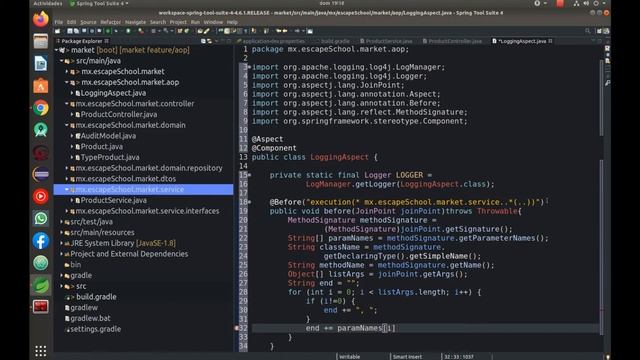This screenshot has height=360, width=640.
Task: Open the Spring Tool Suite 4 app menu
Action: tap(99, 3)
